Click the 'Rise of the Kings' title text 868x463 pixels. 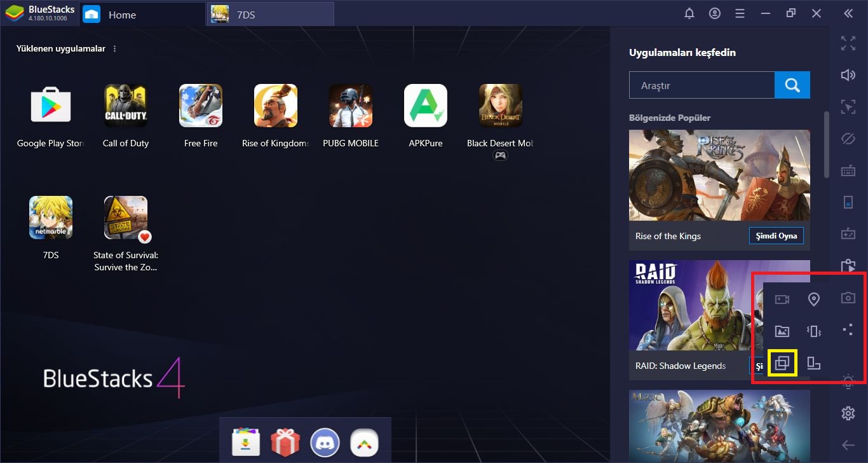coord(668,236)
